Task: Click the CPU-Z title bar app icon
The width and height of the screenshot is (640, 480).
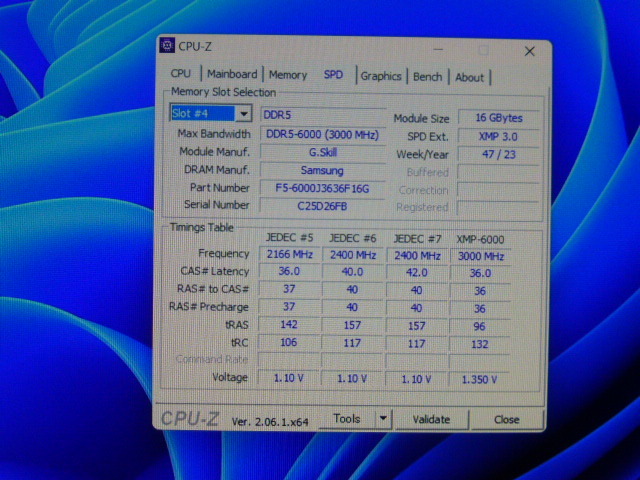Action: (x=167, y=46)
